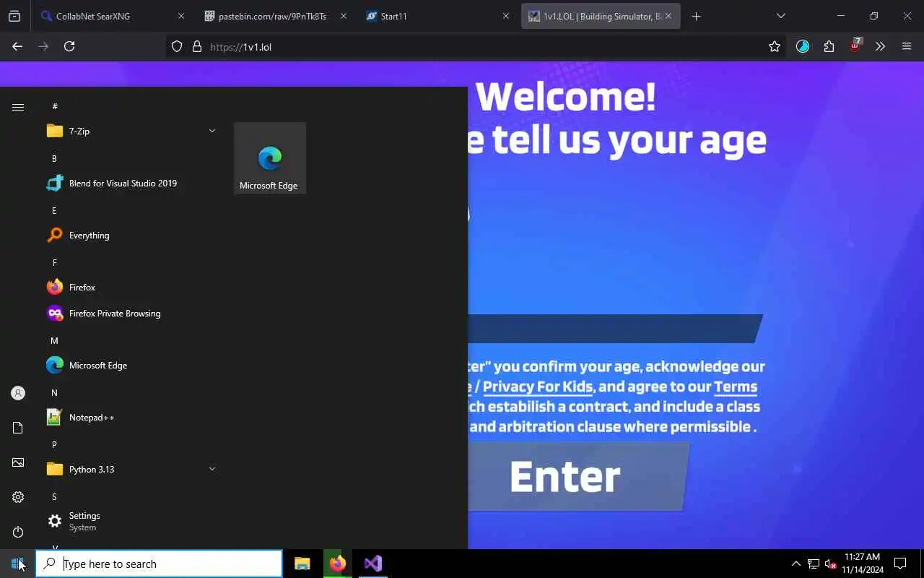The image size is (924, 578).
Task: Click the Enter button on 1v1.LOL
Action: click(577, 477)
